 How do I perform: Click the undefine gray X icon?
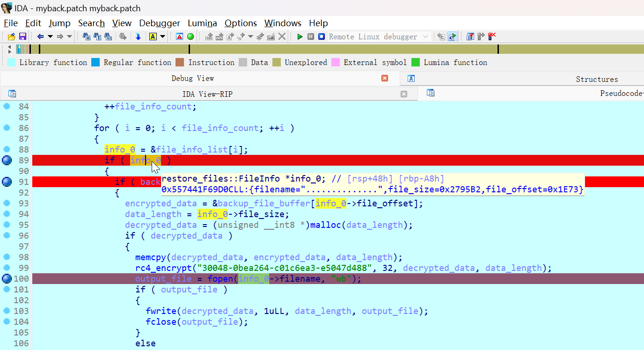pos(282,36)
